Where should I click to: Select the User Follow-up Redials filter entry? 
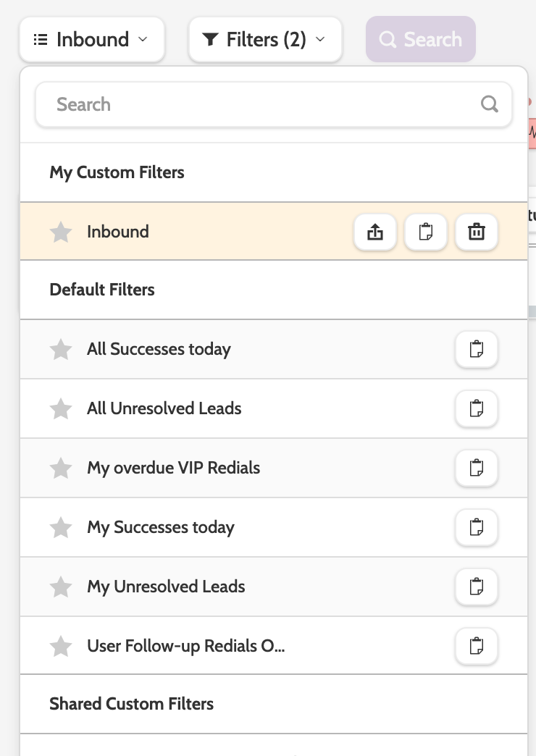tap(186, 645)
